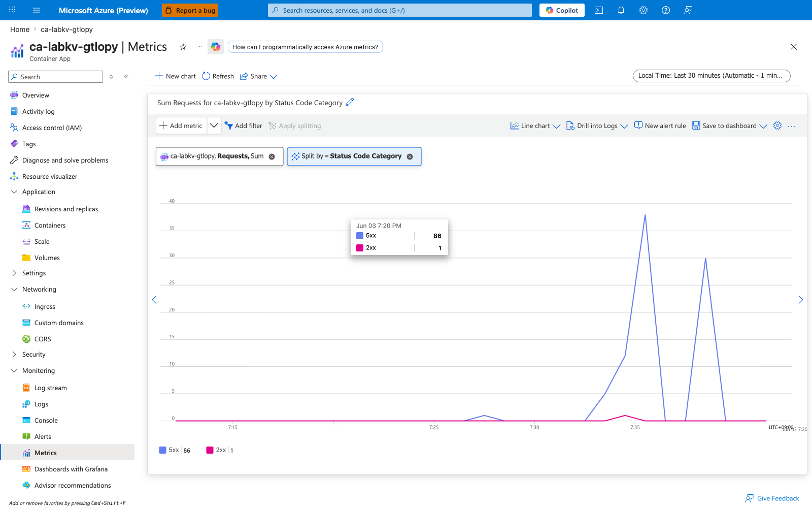Open the help question mark icon
This screenshot has height=508, width=812.
tap(666, 10)
